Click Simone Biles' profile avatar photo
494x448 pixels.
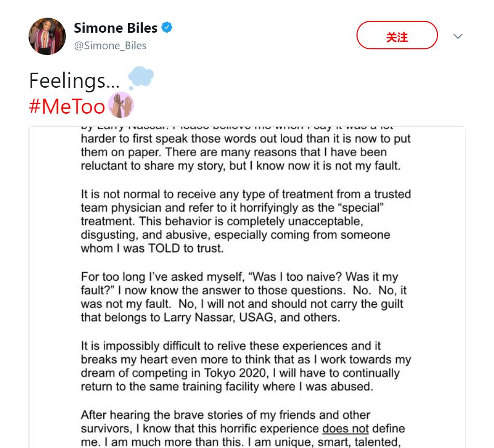click(47, 36)
